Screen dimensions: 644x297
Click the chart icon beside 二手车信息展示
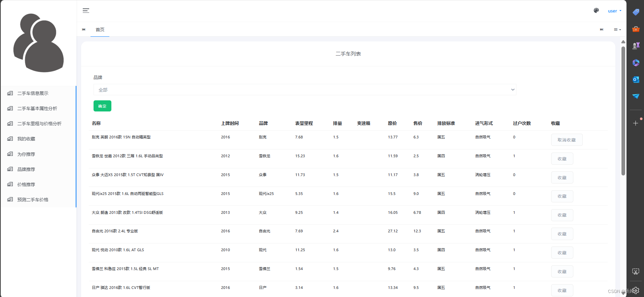(x=10, y=93)
